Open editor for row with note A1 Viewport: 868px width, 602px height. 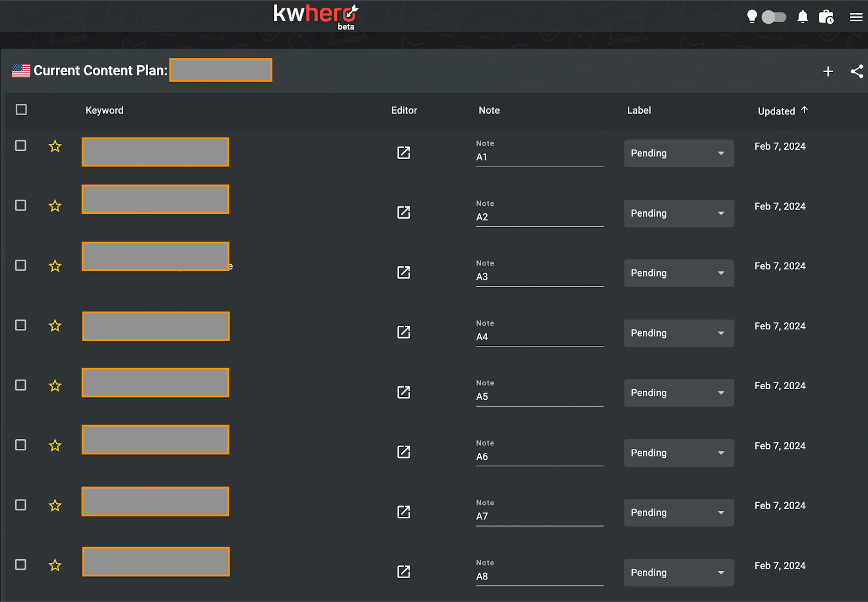point(404,153)
